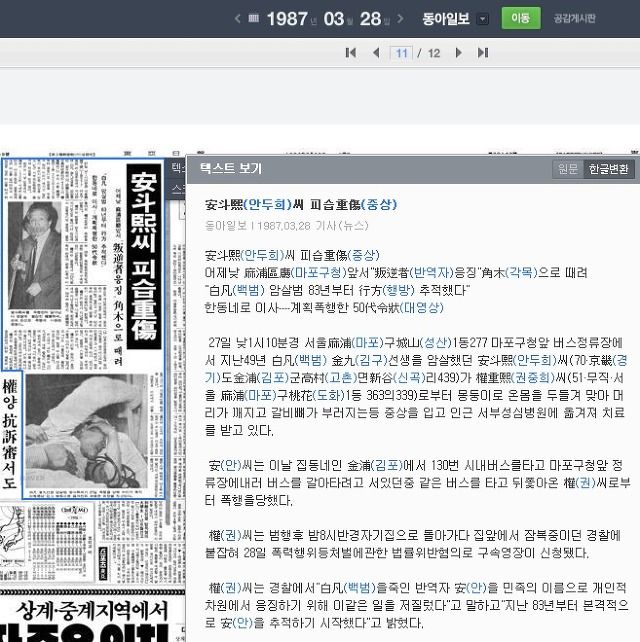The image size is (640, 642).
Task: Open the 공감게시판 link
Action: point(574,18)
